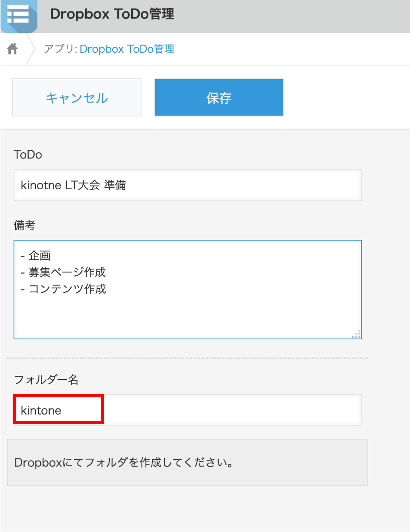
Task: Click the アプリ: breadcrumb label
Action: (x=61, y=49)
